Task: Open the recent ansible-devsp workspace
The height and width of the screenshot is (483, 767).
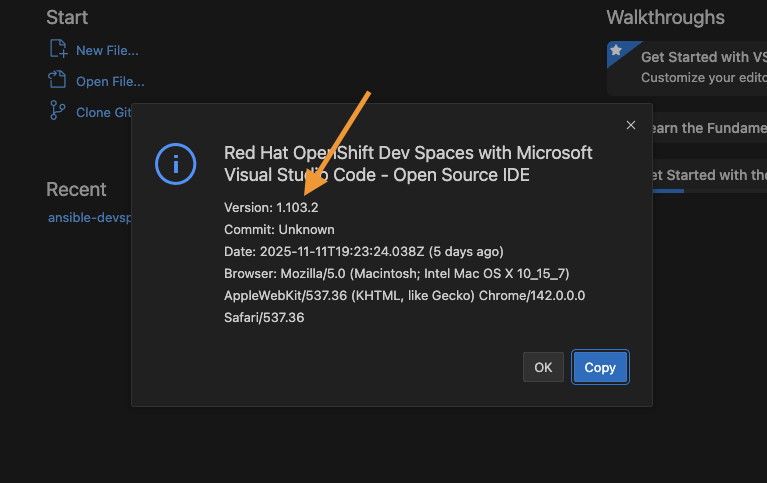Action: point(90,218)
